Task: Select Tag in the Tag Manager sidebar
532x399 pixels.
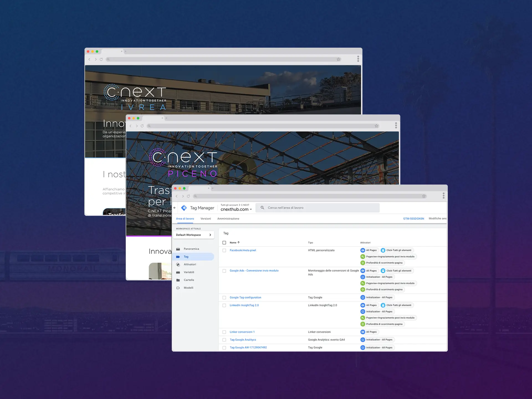Action: 193,257
